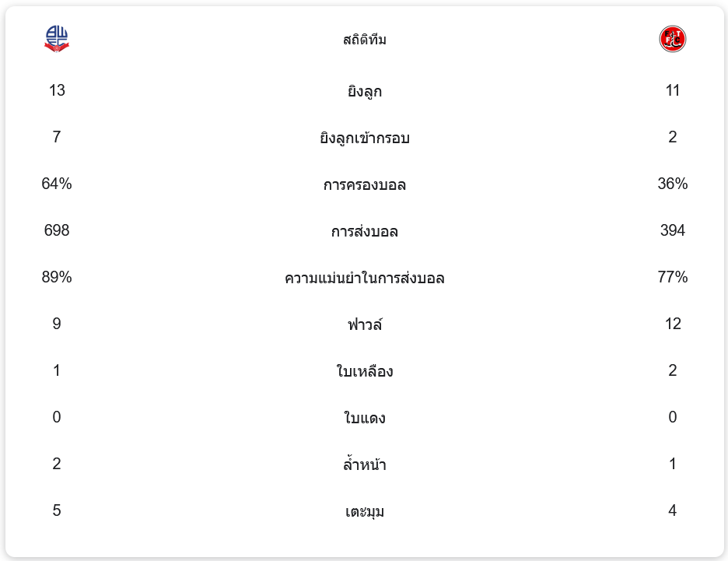Click the ใบเหลือง yellow cards label
The image size is (728, 561).
(364, 371)
